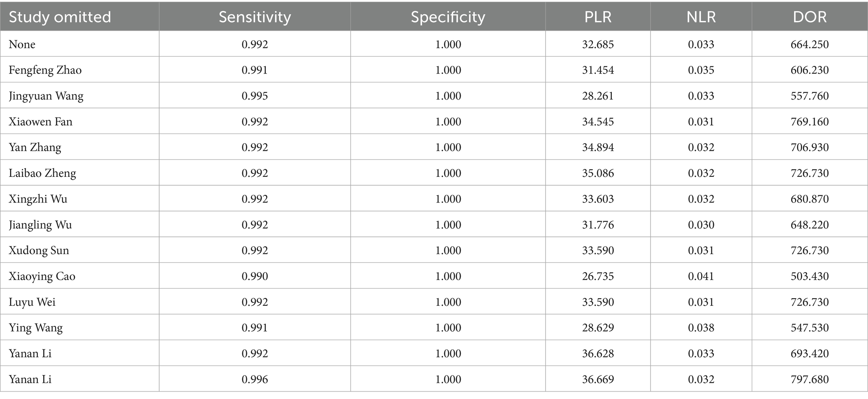This screenshot has width=868, height=399.
Task: Select the None row label
Action: coord(22,45)
